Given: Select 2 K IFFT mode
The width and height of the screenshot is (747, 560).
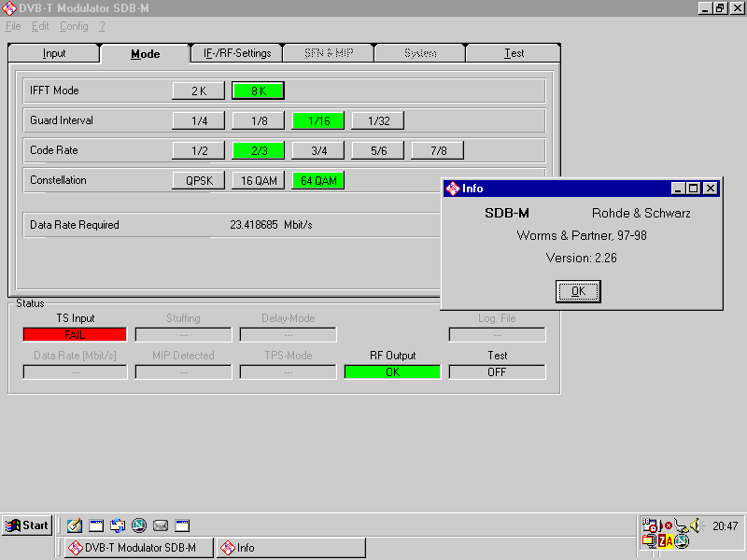Looking at the screenshot, I should [x=199, y=91].
